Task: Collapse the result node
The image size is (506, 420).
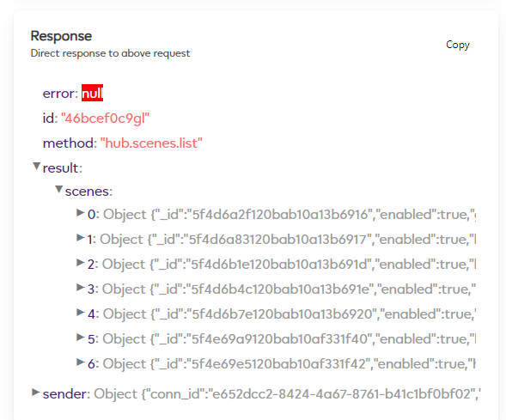Action: coord(36,167)
